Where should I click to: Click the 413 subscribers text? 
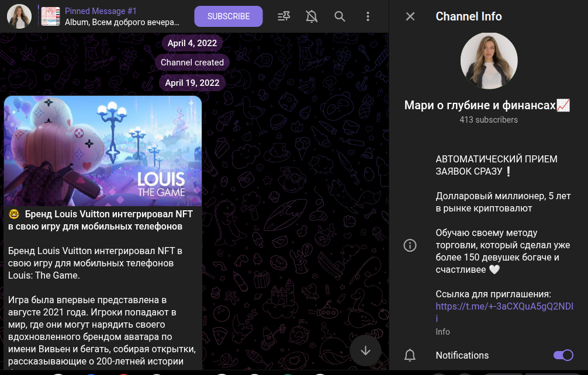(x=489, y=120)
